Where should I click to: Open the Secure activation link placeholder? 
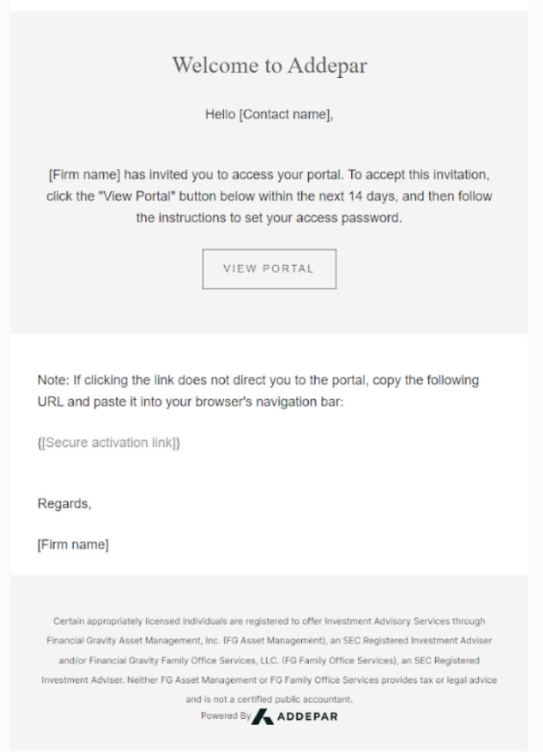pos(109,442)
